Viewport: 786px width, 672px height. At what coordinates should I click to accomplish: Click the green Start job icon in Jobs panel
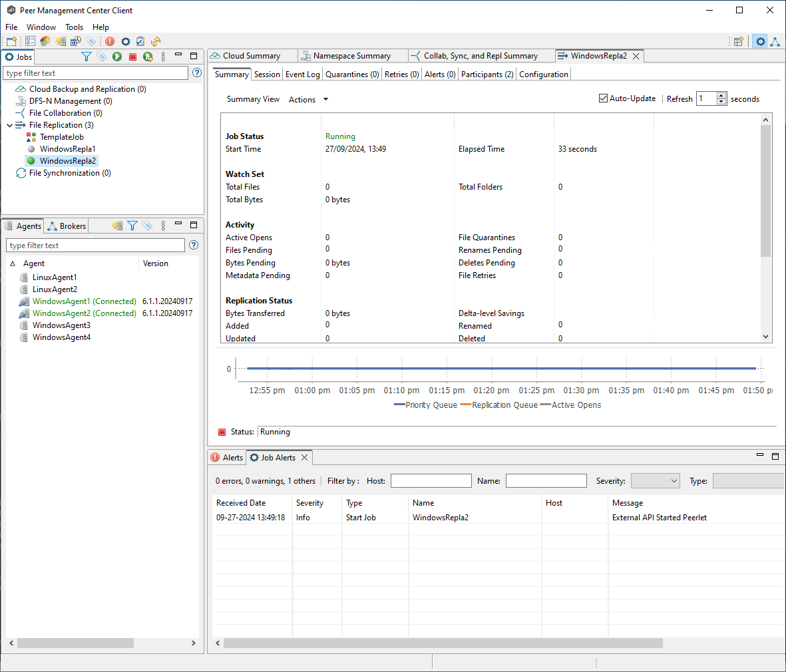[x=117, y=57]
